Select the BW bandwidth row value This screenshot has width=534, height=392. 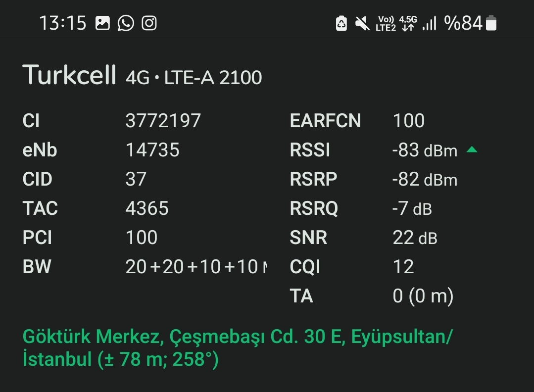point(196,266)
